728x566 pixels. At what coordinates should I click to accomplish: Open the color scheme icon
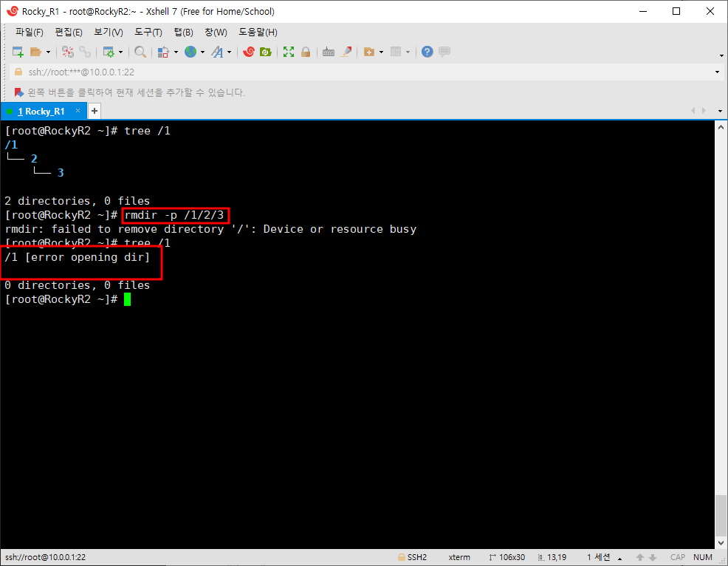tap(163, 52)
